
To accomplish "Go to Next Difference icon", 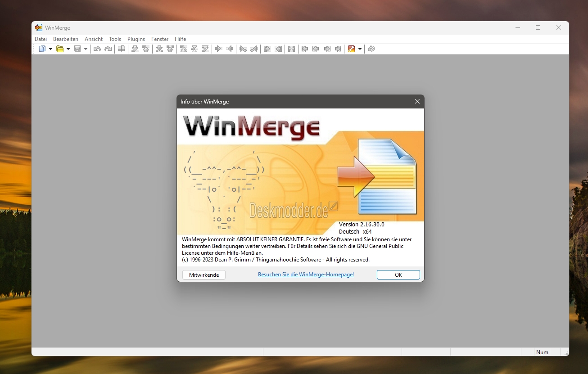I will (x=135, y=49).
